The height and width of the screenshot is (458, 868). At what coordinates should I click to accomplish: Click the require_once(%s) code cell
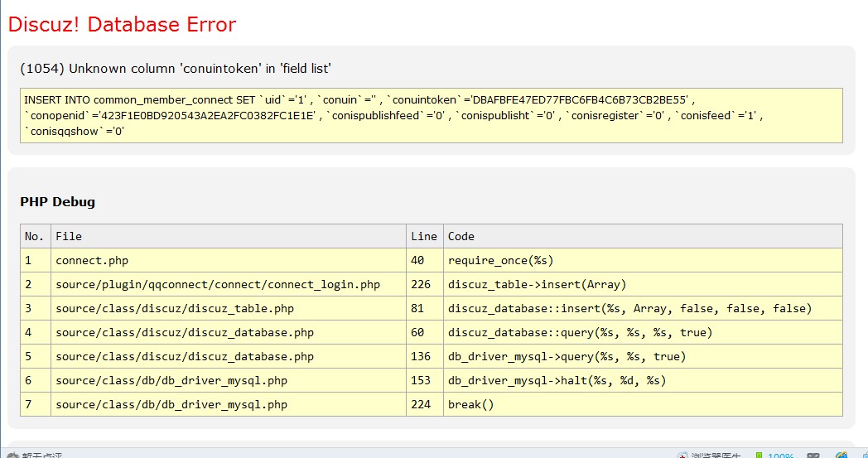tap(500, 260)
